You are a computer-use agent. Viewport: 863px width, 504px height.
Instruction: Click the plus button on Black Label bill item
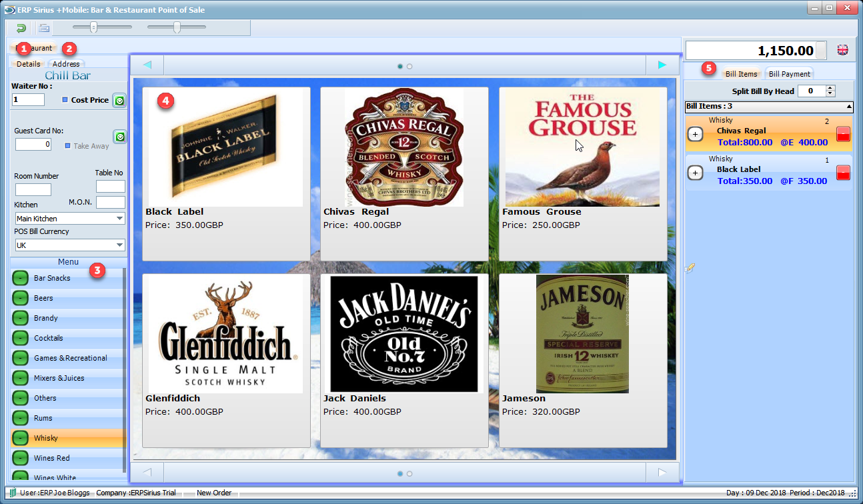tap(695, 173)
